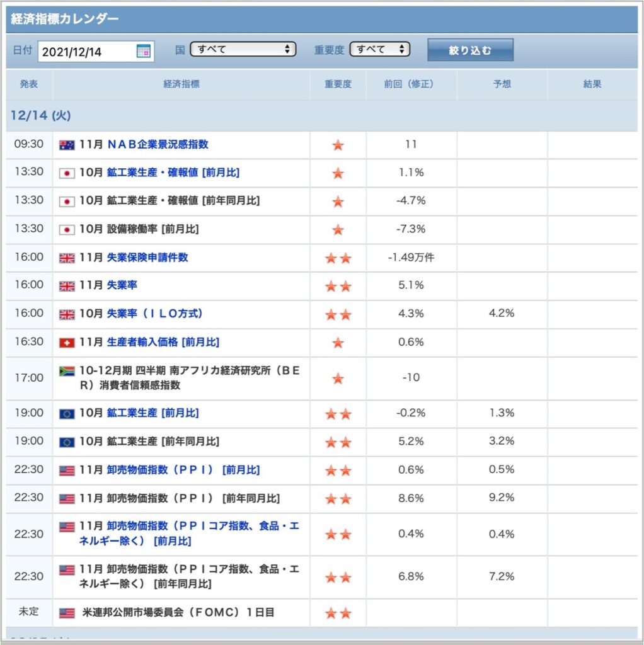Click Japan flag beside 設備稼働率
This screenshot has height=645, width=644.
click(67, 230)
